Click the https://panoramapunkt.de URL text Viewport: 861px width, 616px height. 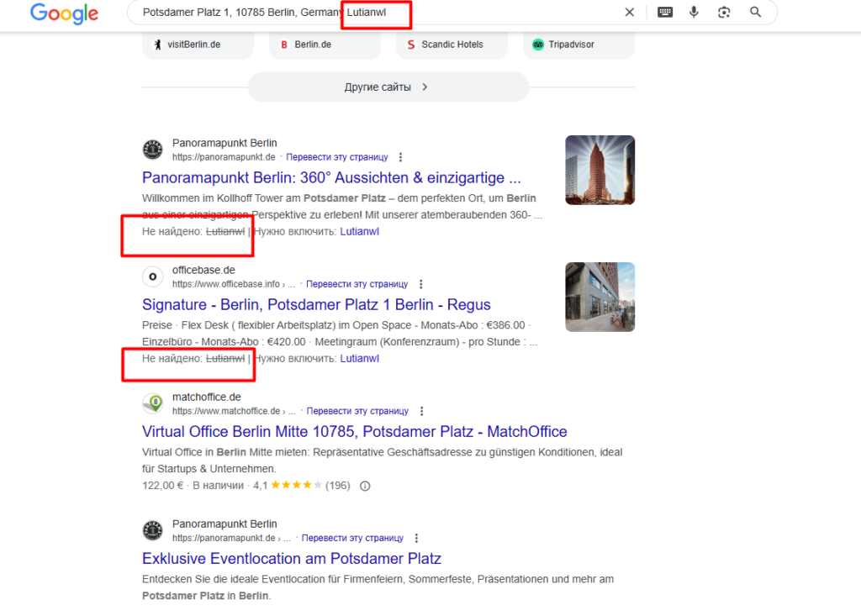coord(224,157)
